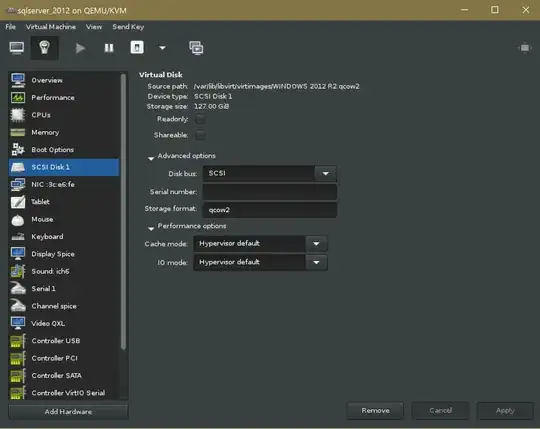Viewport: 540px width, 429px height.
Task: Select the Overview hardware icon
Action: click(x=18, y=80)
